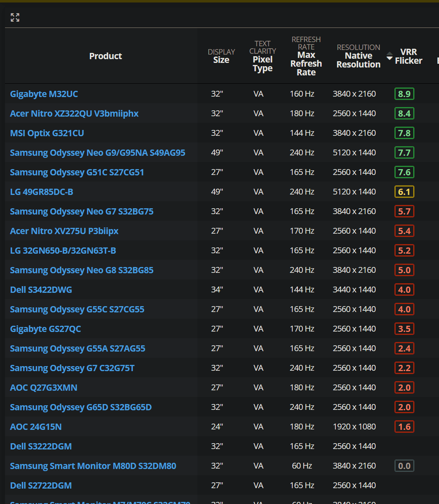Sort by Display Size column
The width and height of the screenshot is (439, 504).
[221, 56]
